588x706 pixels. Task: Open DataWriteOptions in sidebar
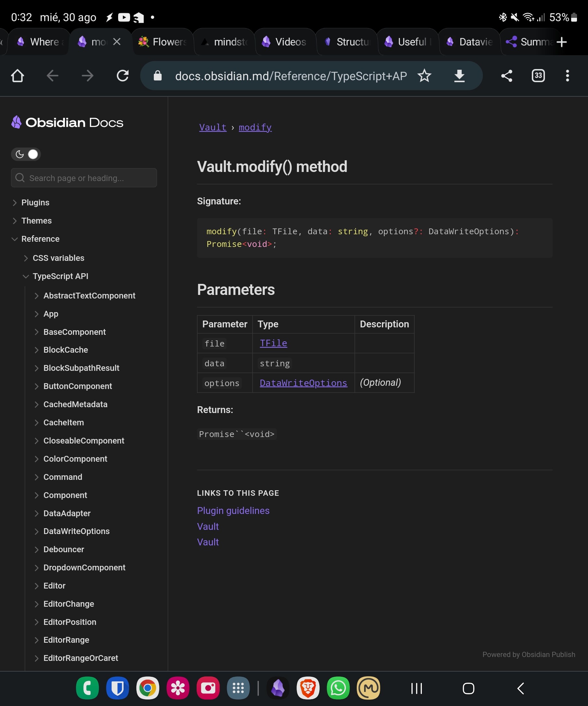[x=76, y=531]
